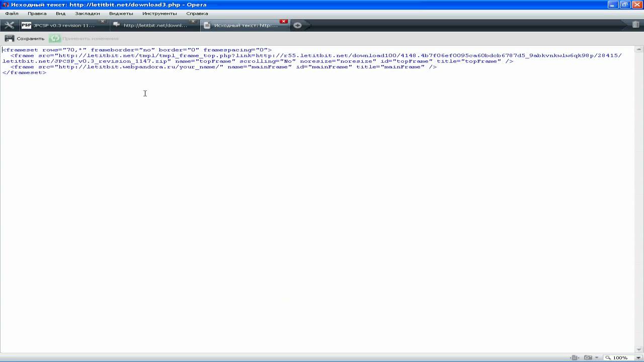Viewport: 644px width, 362px height.
Task: Click the 100% zoom level field
Action: click(619, 358)
